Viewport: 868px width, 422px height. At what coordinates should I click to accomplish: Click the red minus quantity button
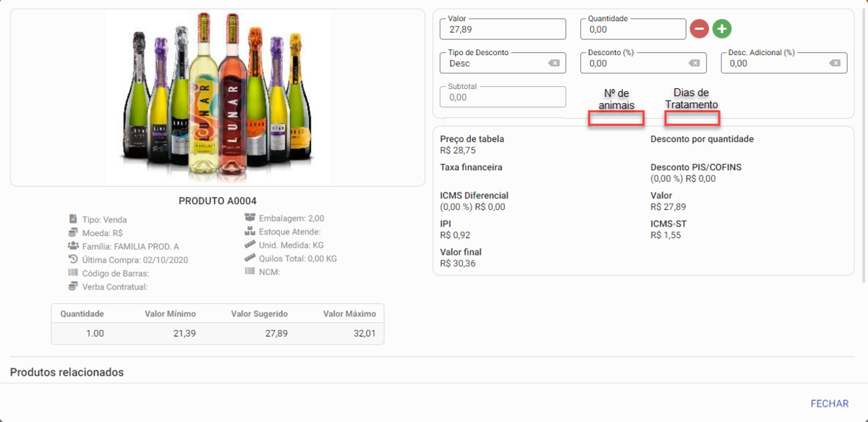pyautogui.click(x=699, y=29)
